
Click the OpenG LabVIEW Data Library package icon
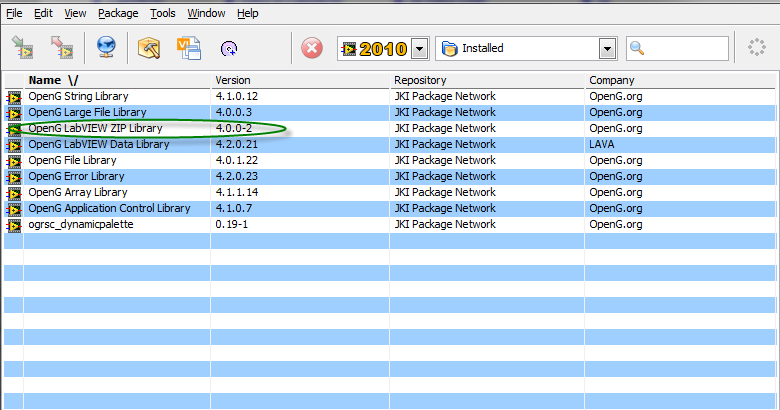click(x=14, y=145)
